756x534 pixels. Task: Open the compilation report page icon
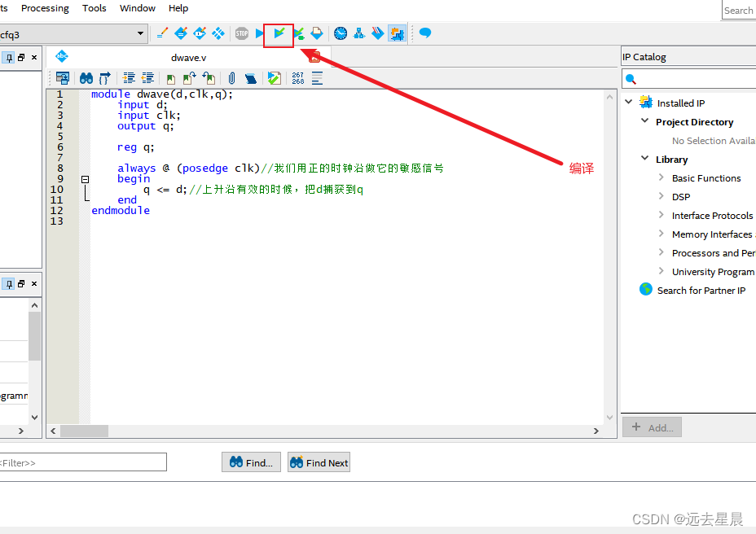click(x=317, y=33)
